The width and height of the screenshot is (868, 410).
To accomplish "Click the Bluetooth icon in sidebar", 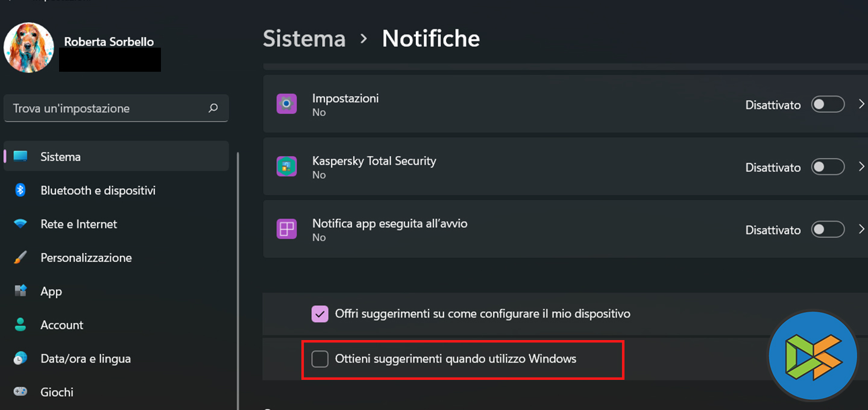I will [20, 191].
